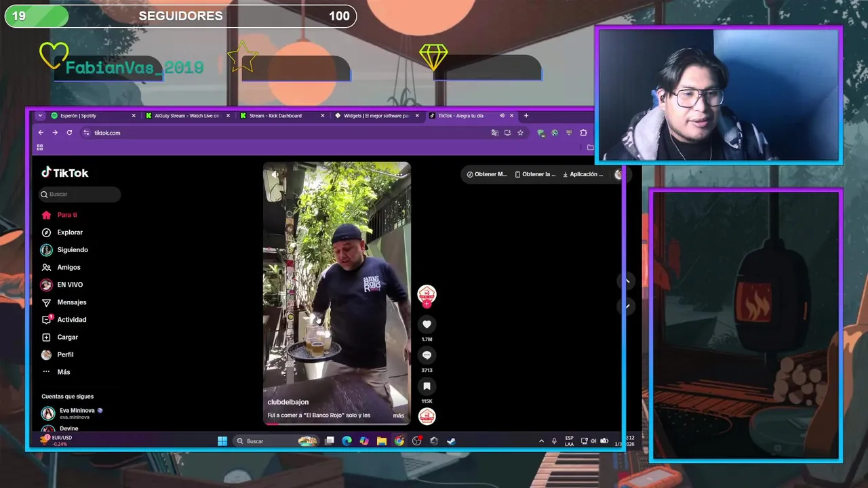Open Siguiendo in the sidebar

[64, 250]
